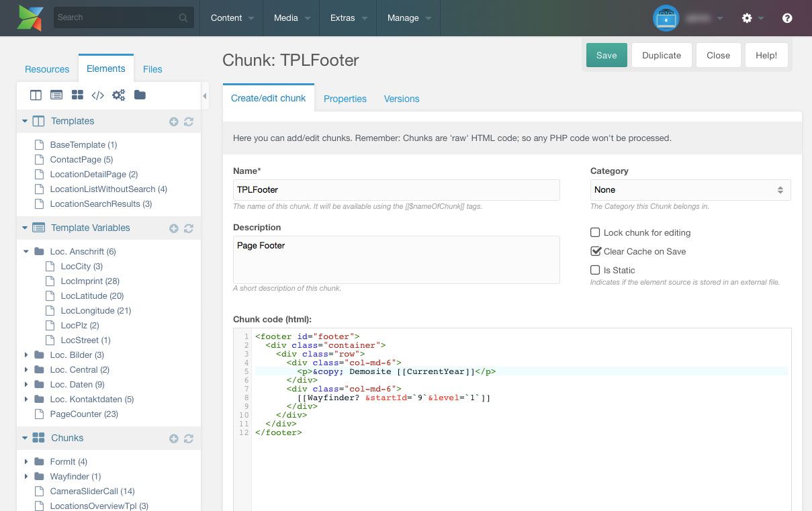Enable Lock chunk for editing
This screenshot has width=812, height=511.
[x=595, y=232]
